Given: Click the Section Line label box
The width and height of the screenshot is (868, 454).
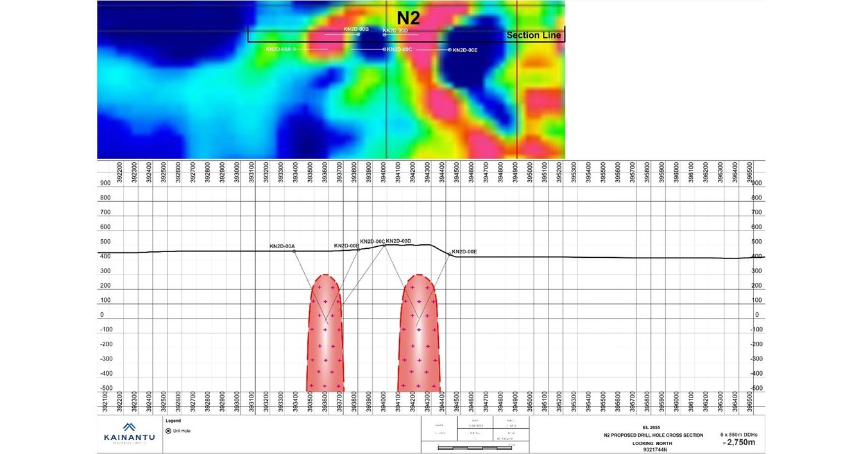Looking at the screenshot, I should coord(533,35).
